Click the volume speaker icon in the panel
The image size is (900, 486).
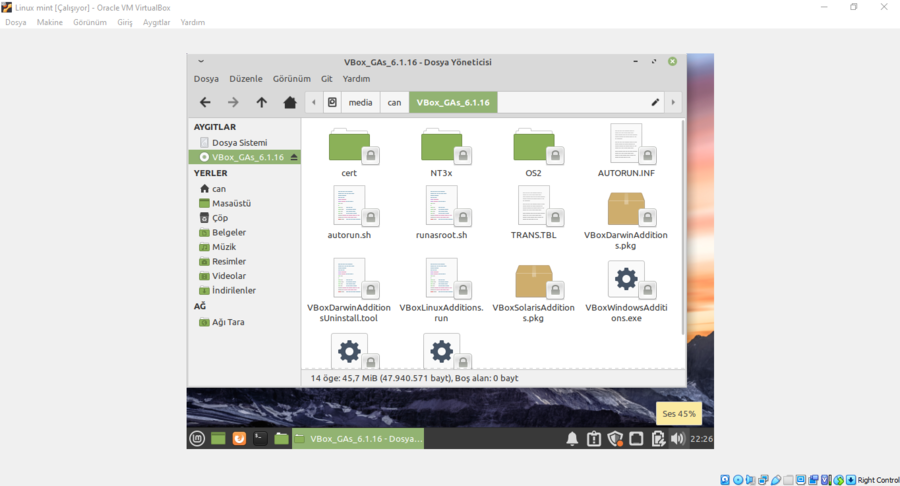(678, 439)
